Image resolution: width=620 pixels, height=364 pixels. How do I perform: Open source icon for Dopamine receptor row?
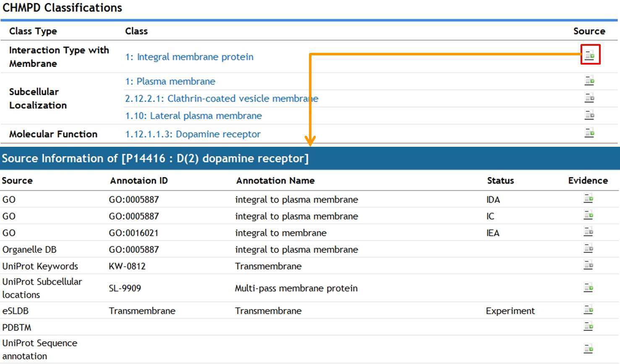589,133
